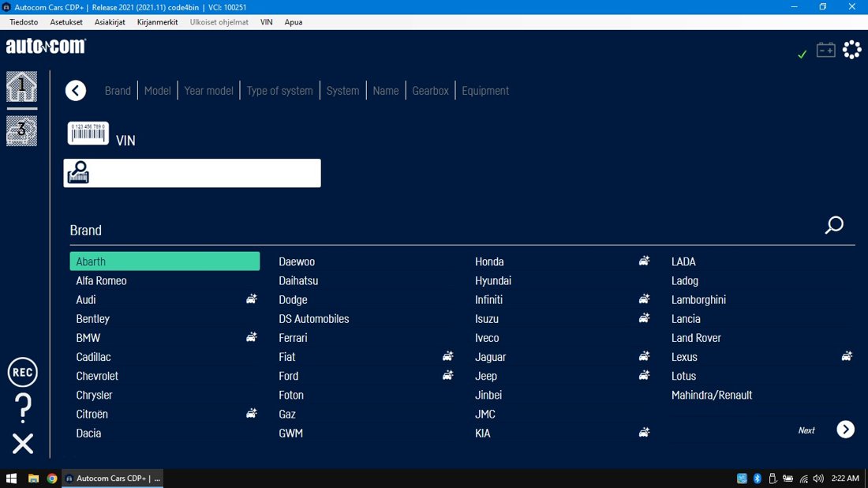Open the settings gear in the header

click(x=852, y=50)
